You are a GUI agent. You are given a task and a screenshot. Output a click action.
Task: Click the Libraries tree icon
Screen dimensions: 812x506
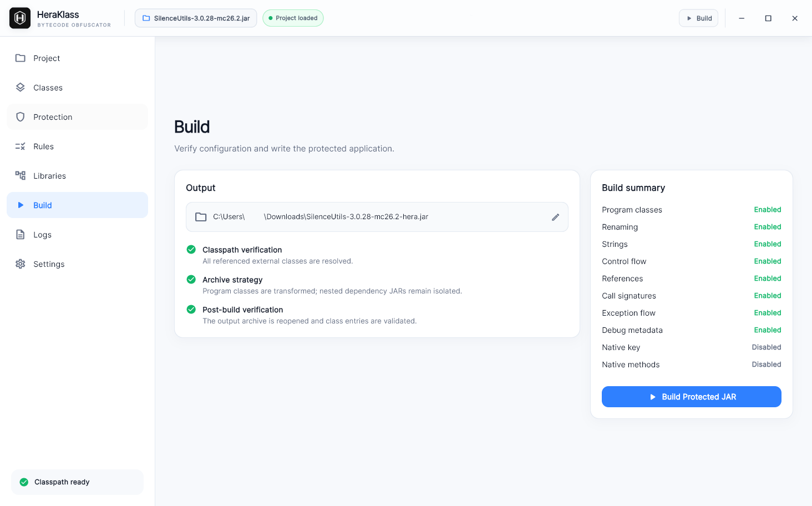21,176
